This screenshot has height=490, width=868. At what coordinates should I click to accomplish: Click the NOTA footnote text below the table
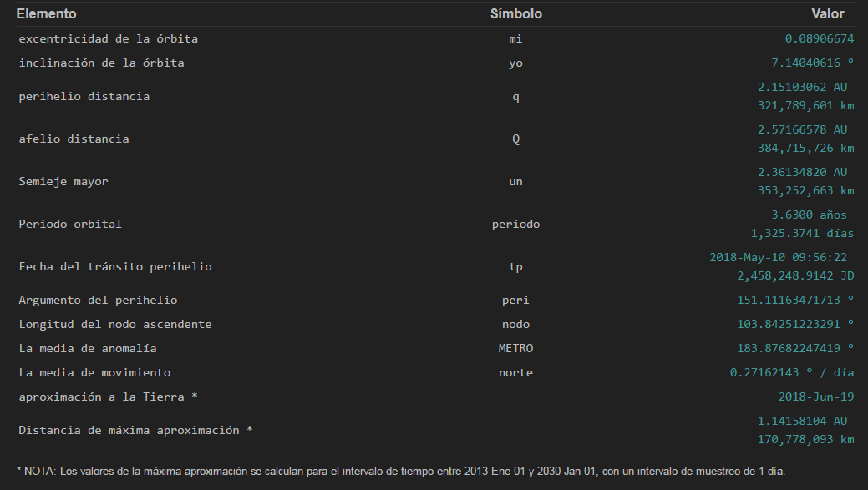(x=401, y=471)
